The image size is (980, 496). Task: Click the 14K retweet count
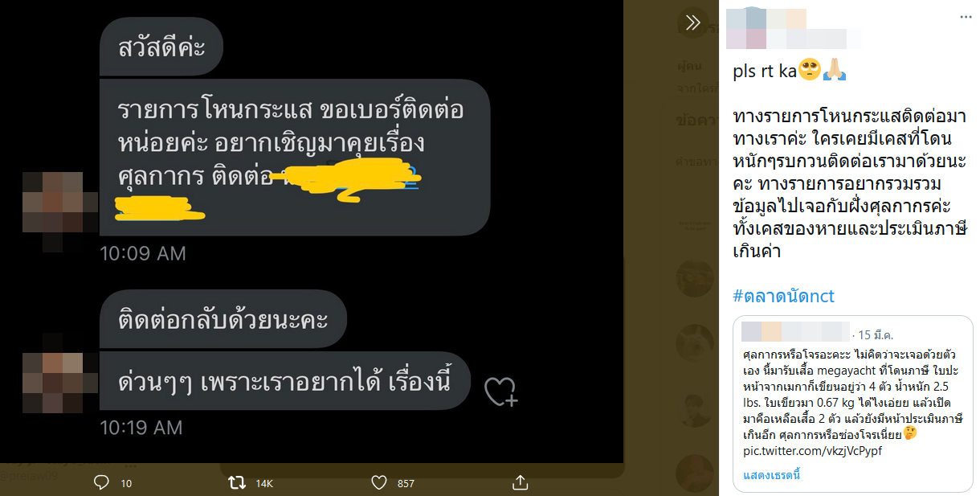coord(264,483)
